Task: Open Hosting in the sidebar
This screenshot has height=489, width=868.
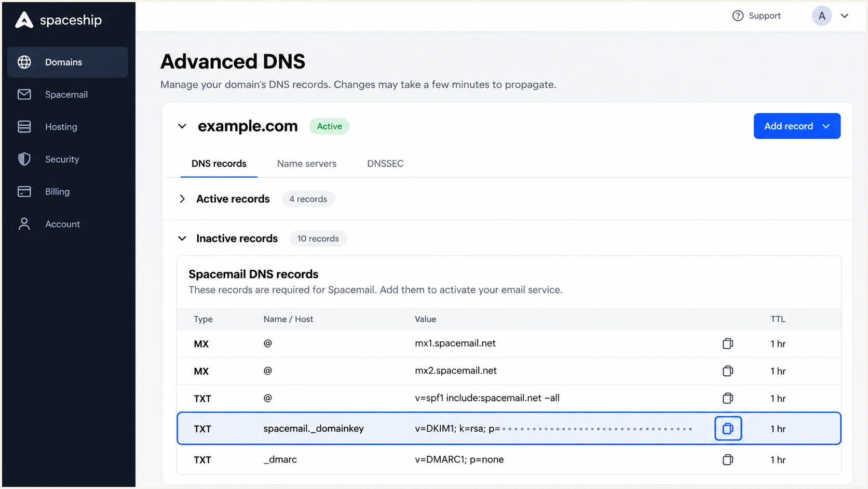Action: tap(67, 127)
